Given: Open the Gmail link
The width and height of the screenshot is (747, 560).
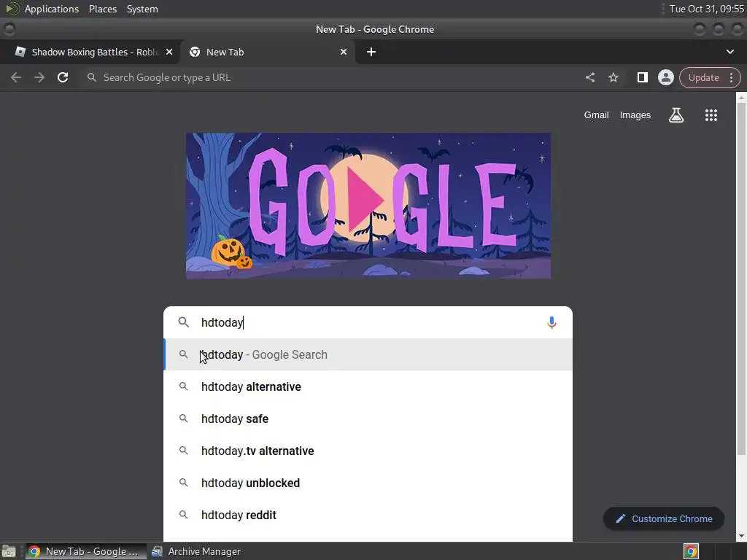Looking at the screenshot, I should [x=596, y=115].
